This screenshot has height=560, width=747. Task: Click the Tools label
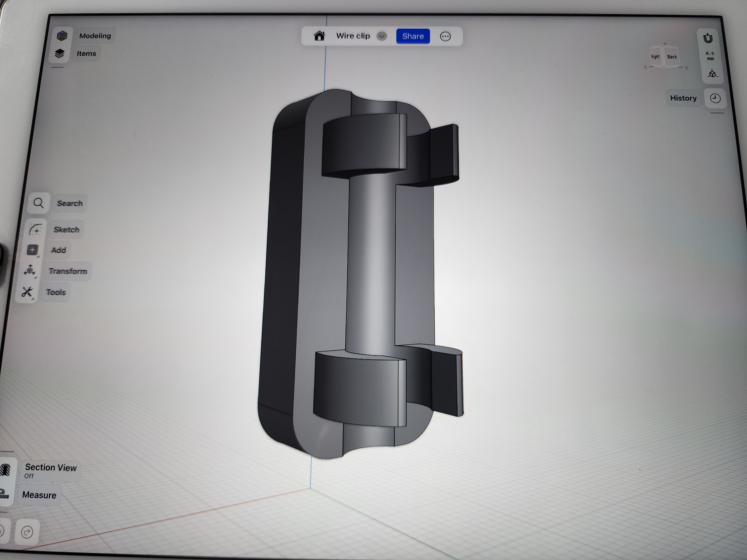click(56, 292)
